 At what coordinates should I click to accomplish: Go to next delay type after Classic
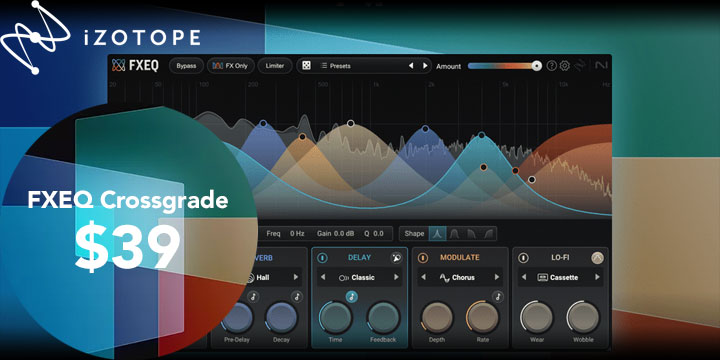[x=396, y=277]
